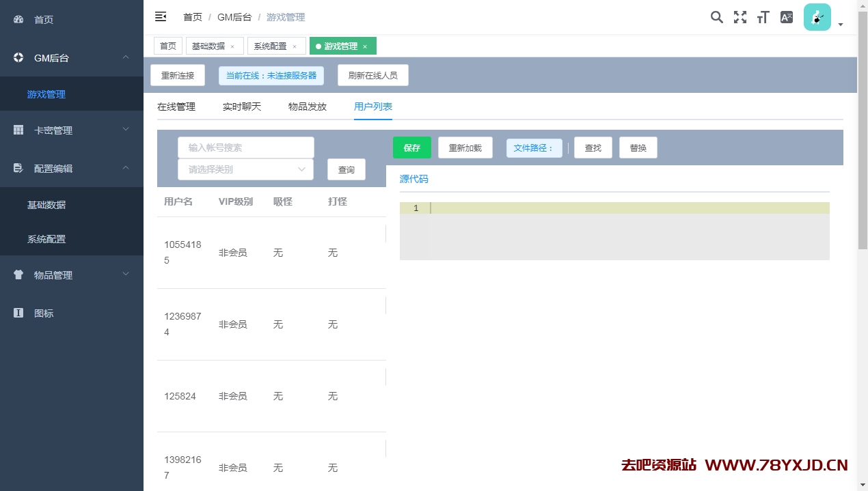Close the 基础数据 tab
Viewport: 868px width, 491px height.
pyautogui.click(x=232, y=46)
